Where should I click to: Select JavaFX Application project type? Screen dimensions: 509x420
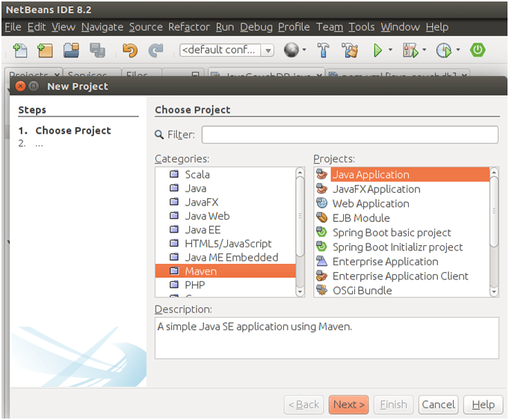[402, 189]
